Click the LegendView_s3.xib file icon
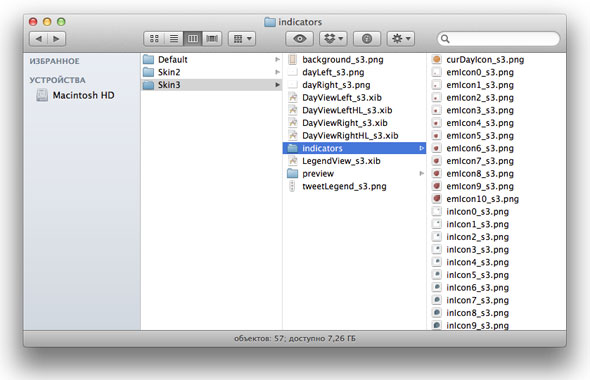 click(x=293, y=161)
